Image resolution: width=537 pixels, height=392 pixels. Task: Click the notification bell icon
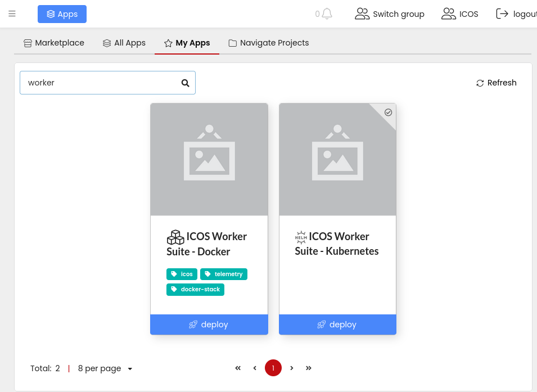click(x=327, y=13)
